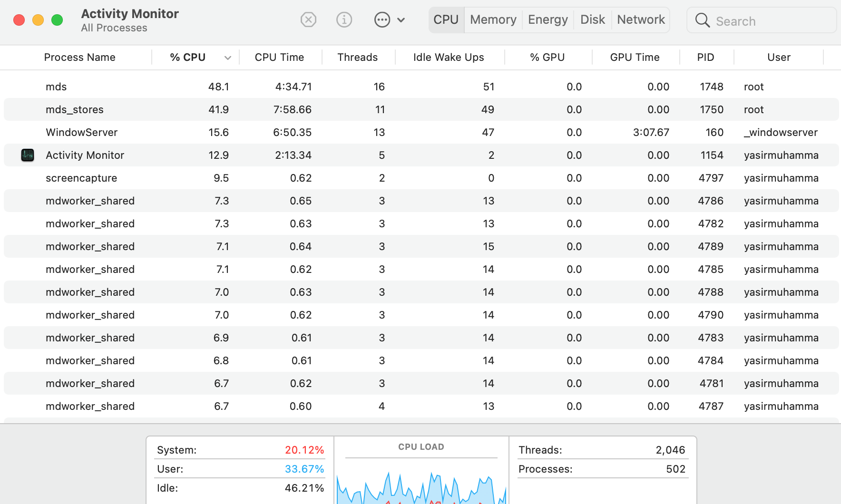Image resolution: width=841 pixels, height=504 pixels.
Task: Select mdworker_shared with PID 4784
Action: (421, 360)
